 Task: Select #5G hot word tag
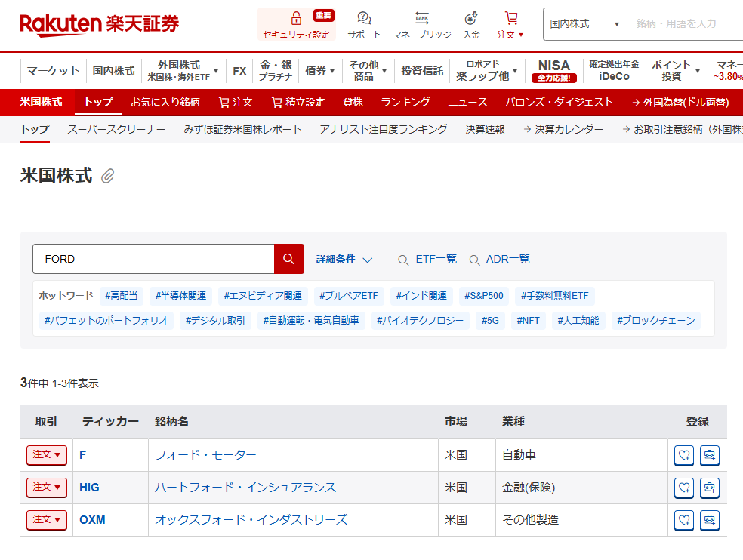(490, 320)
